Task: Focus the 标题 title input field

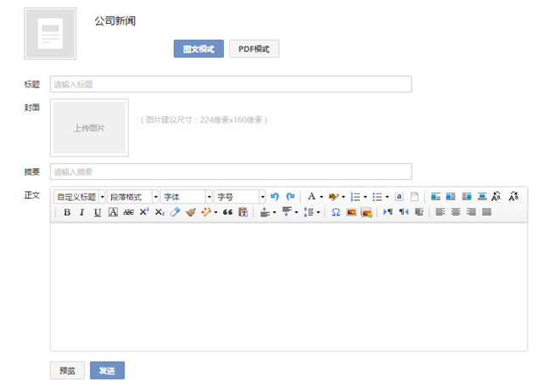Action: point(231,84)
